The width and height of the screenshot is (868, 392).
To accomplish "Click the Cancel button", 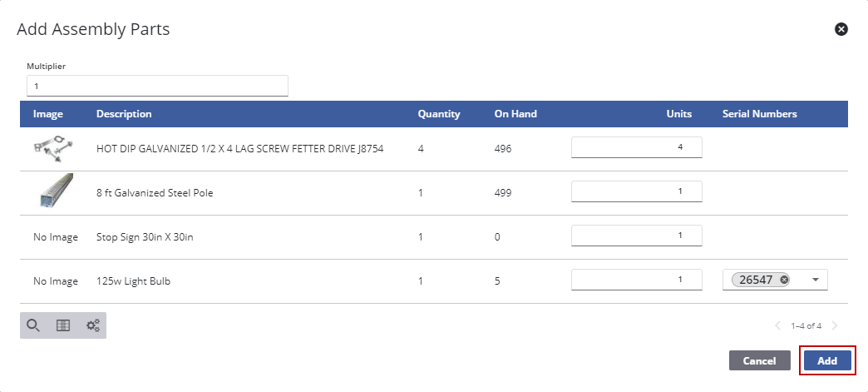I will coord(758,360).
